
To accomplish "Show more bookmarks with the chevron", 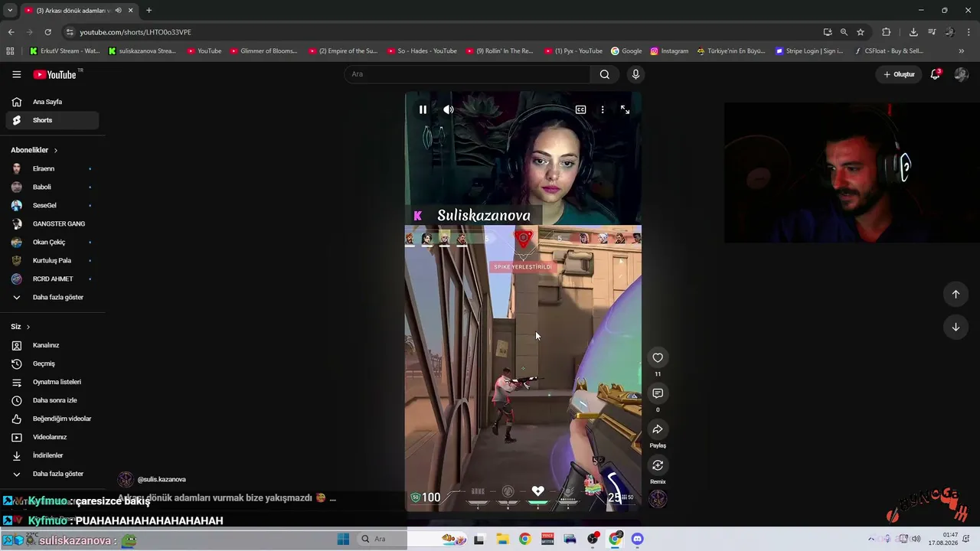I will click(x=962, y=51).
